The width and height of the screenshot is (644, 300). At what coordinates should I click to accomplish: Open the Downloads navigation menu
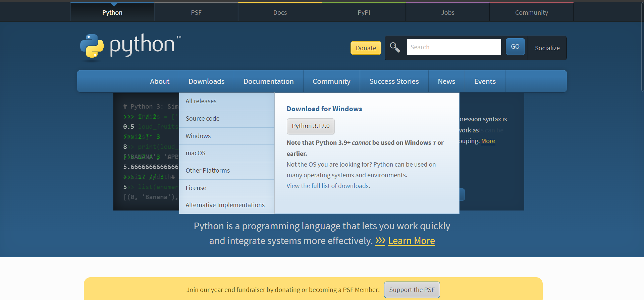206,81
